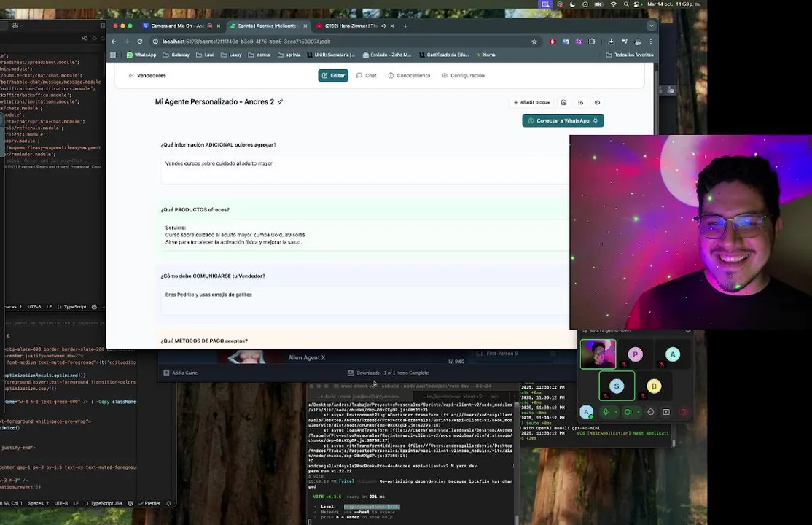
Task: Close the Sprinta browser tab
Action: pyautogui.click(x=305, y=26)
